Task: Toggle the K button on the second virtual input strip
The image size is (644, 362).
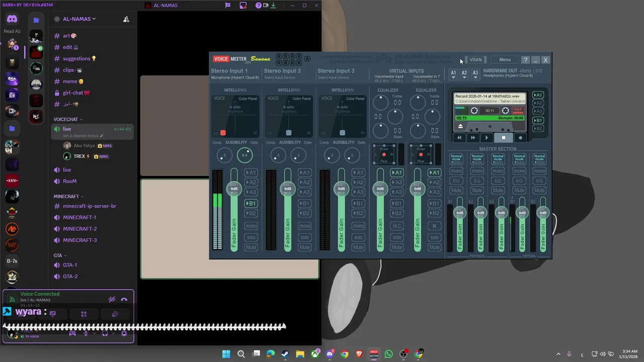Action: coord(434,226)
